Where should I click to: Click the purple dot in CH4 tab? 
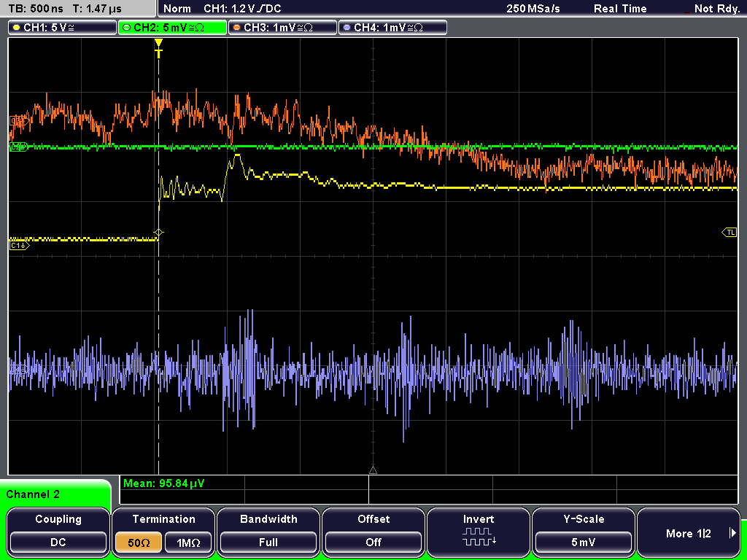347,28
